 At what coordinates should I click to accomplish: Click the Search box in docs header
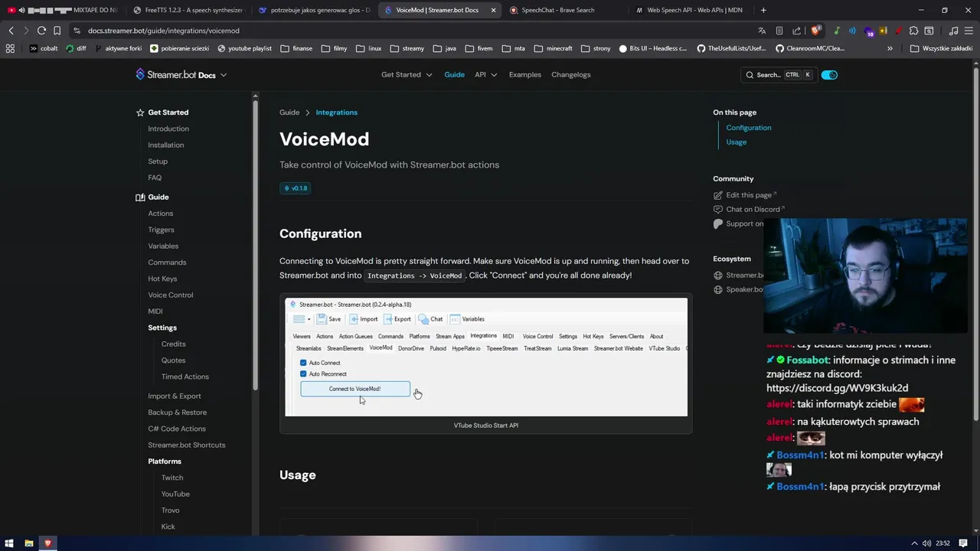point(777,75)
